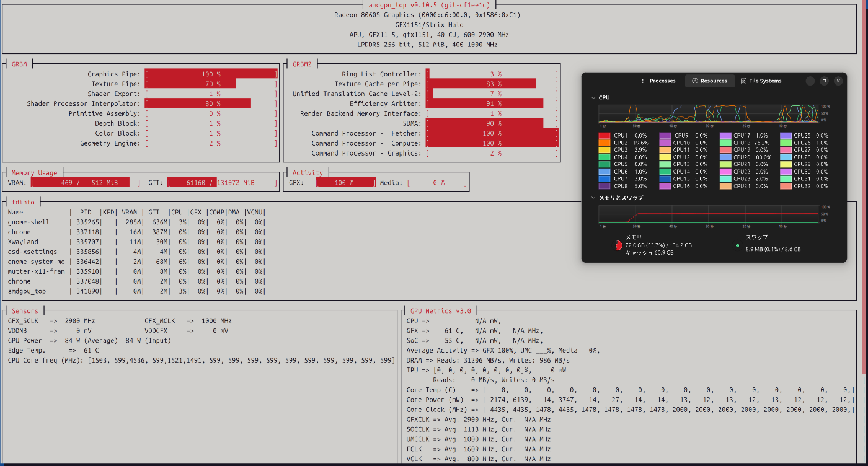Click the CPU18 green color swatch
The height and width of the screenshot is (466, 868).
pos(725,143)
